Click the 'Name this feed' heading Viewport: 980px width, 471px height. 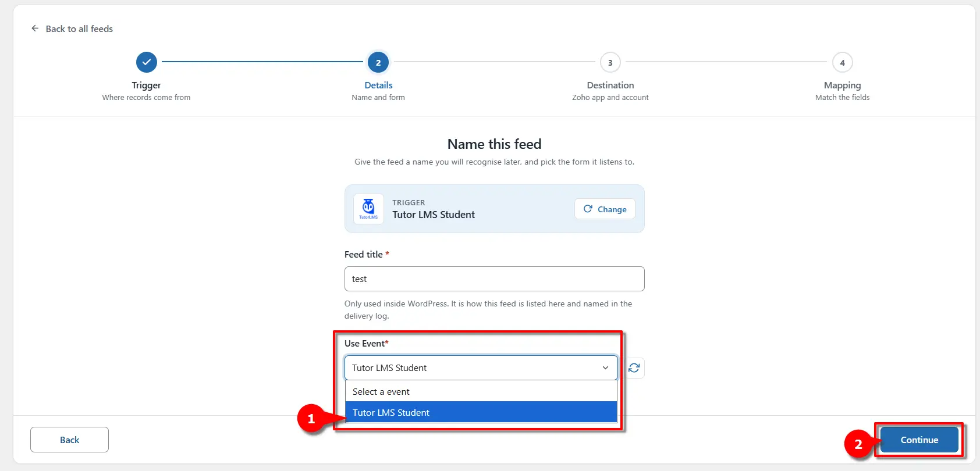(494, 144)
